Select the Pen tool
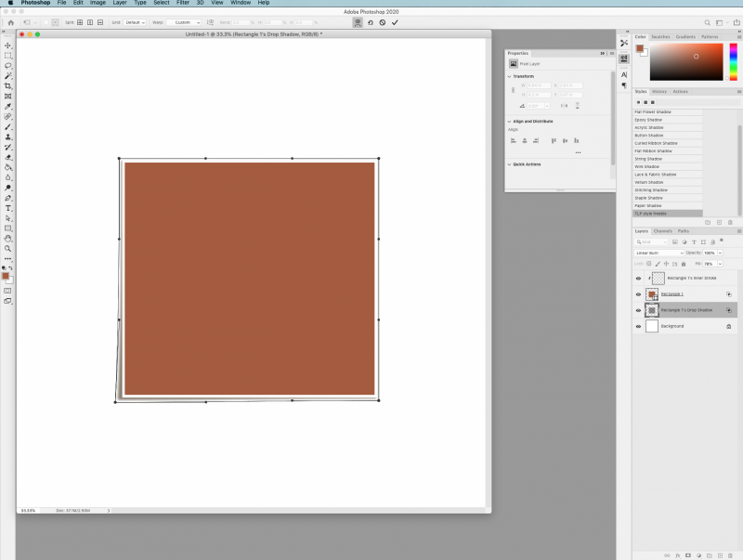This screenshot has height=560, width=743. point(8,198)
